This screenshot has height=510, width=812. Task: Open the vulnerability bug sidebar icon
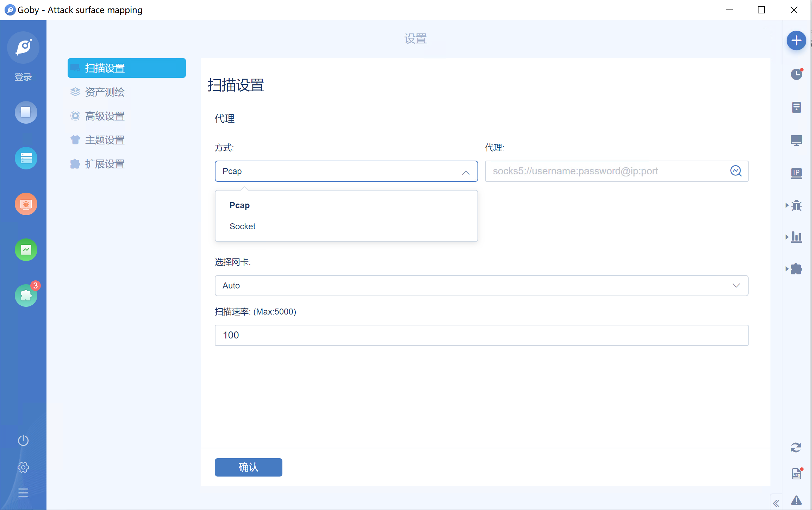click(x=26, y=204)
